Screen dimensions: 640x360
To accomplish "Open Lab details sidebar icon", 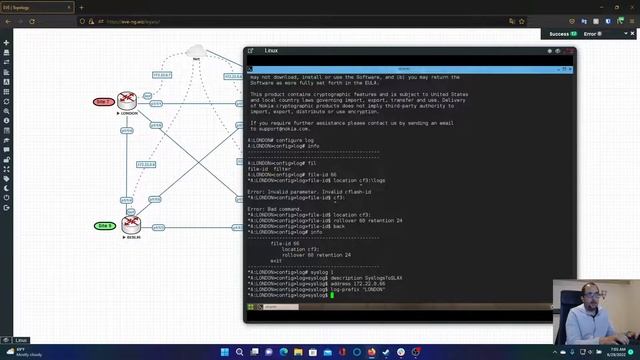I will pyautogui.click(x=6, y=131).
